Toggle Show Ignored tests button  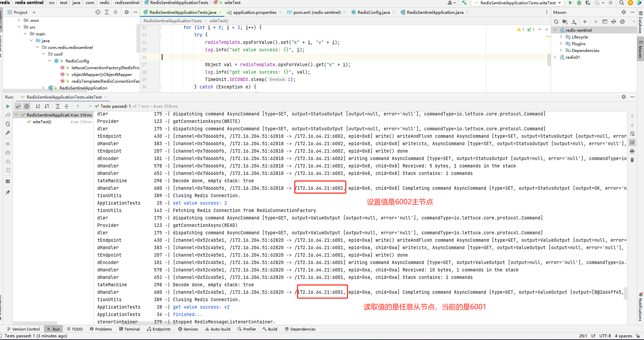27,106
